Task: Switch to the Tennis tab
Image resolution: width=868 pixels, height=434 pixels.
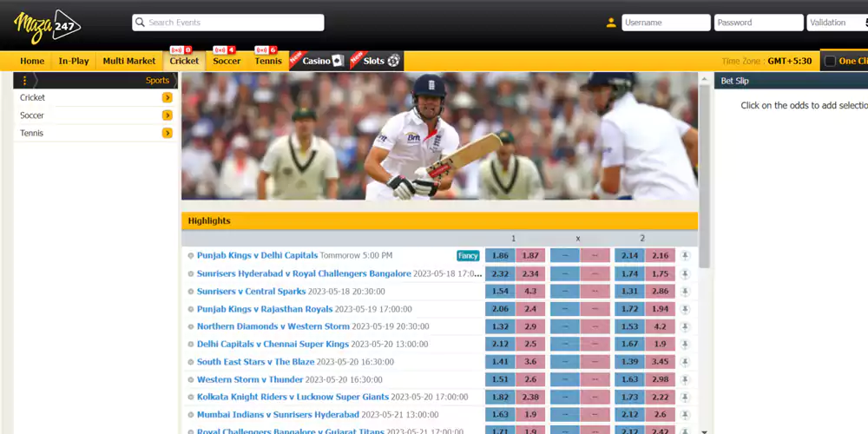Action: coord(268,61)
